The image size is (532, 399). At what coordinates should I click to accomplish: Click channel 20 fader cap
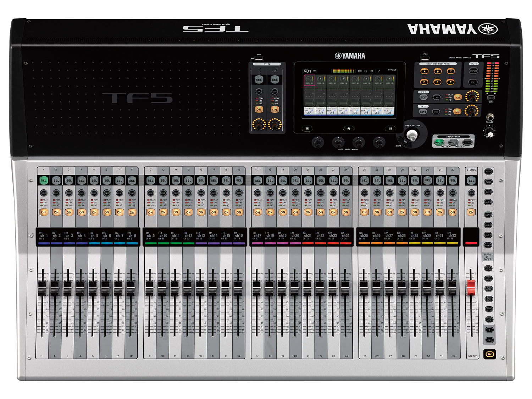coord(294,288)
